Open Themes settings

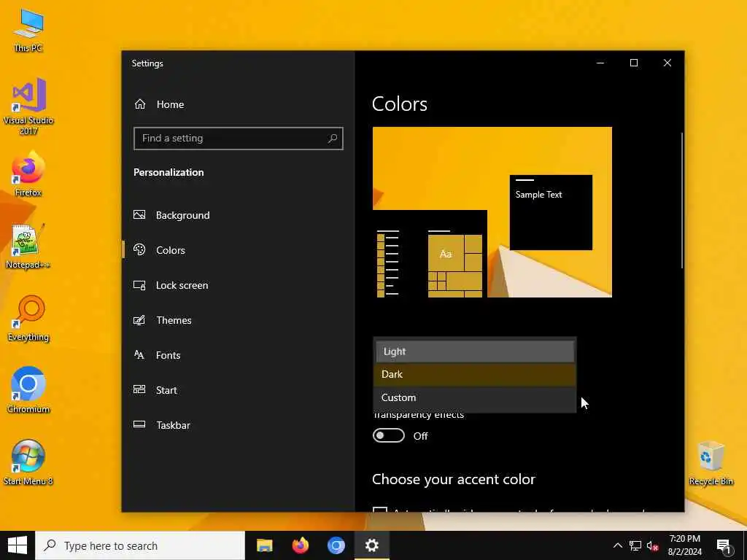163,320
